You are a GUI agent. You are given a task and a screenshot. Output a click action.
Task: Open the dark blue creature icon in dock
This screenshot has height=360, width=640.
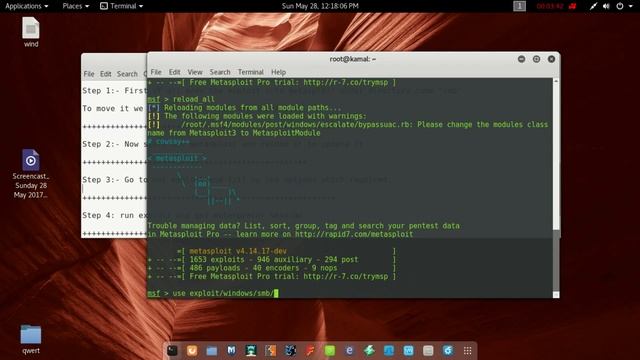(290, 351)
